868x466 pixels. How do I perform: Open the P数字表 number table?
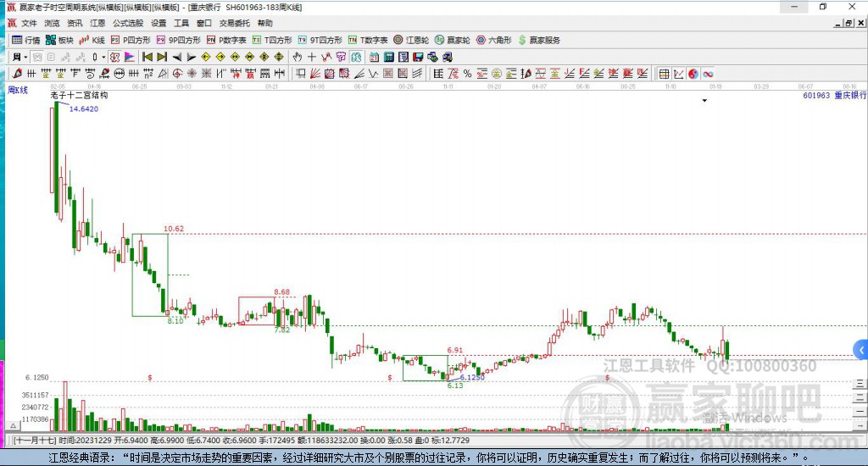[x=226, y=40]
